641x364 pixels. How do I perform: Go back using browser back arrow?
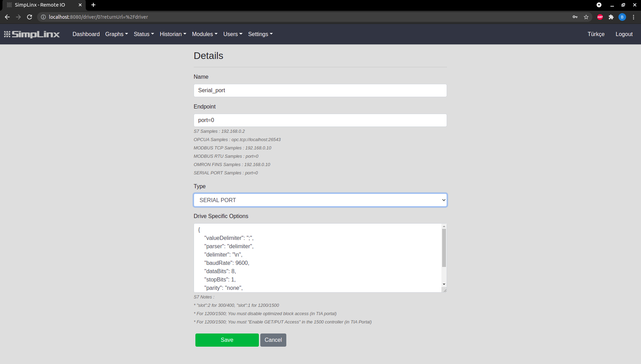(x=7, y=17)
